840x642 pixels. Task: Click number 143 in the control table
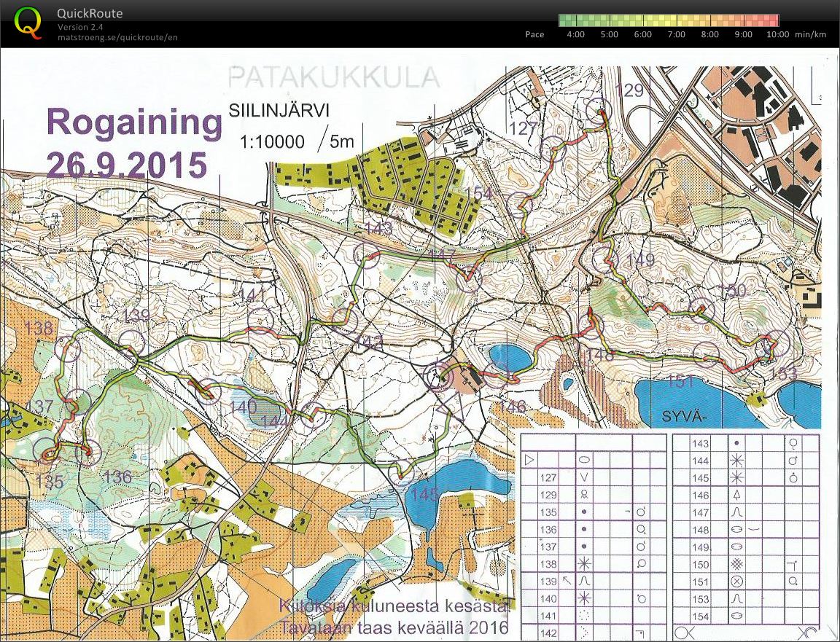(x=700, y=443)
